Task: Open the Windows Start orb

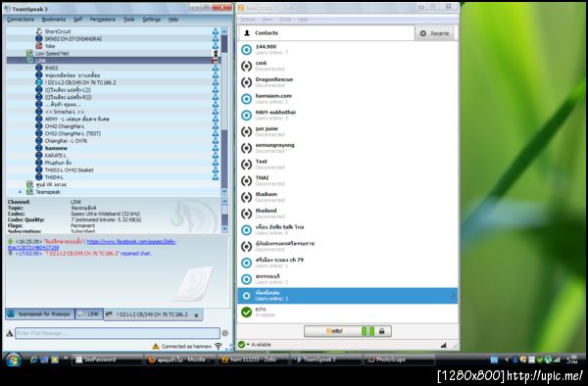Action: click(x=14, y=360)
